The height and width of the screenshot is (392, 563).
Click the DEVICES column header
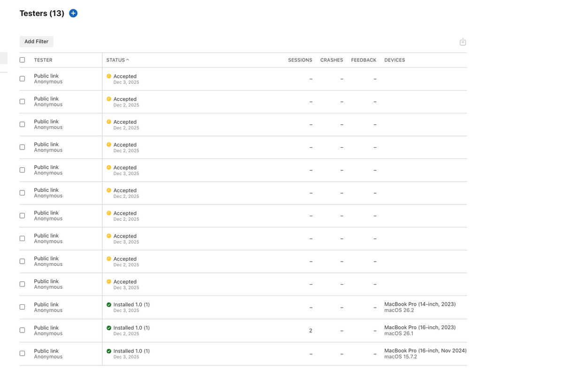pos(395,60)
